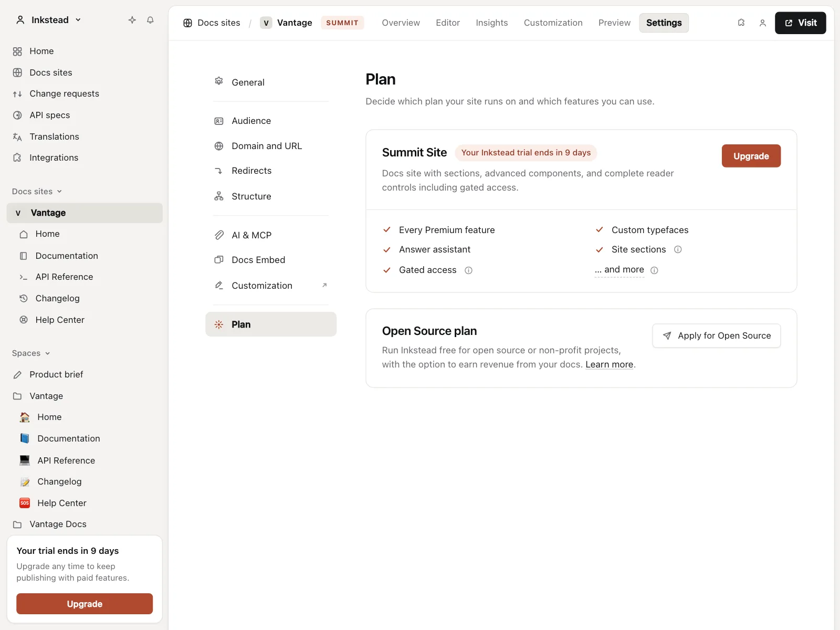This screenshot has width=840, height=630.
Task: Open Customization settings external link arrow
Action: click(x=324, y=285)
